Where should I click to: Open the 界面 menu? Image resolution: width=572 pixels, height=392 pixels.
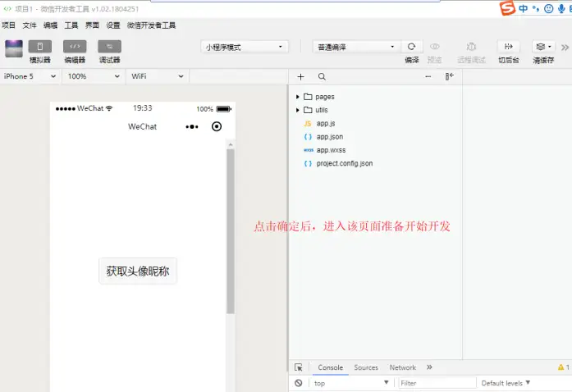pyautogui.click(x=92, y=25)
